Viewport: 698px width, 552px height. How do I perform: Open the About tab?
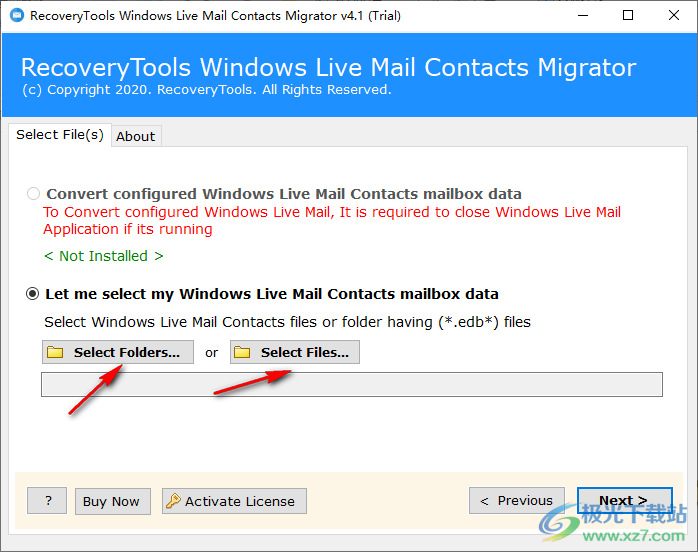(136, 136)
